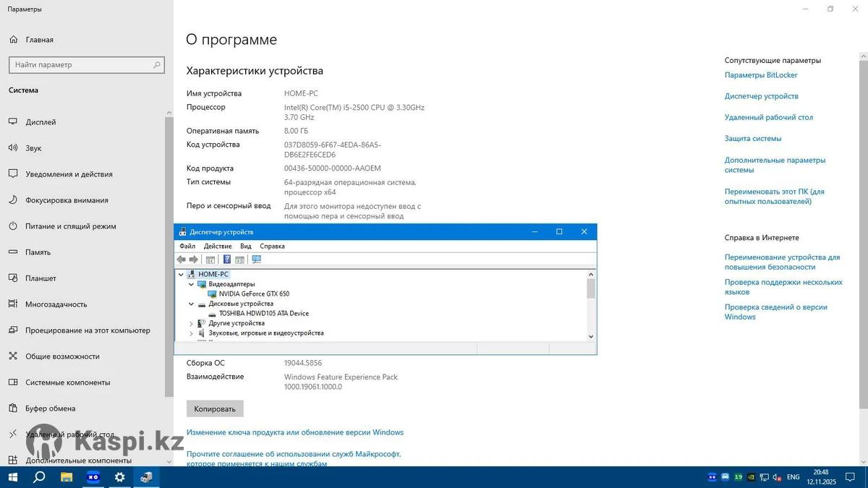This screenshot has height=488, width=868.
Task: Open the Параметры BitLocker link
Action: point(761,75)
